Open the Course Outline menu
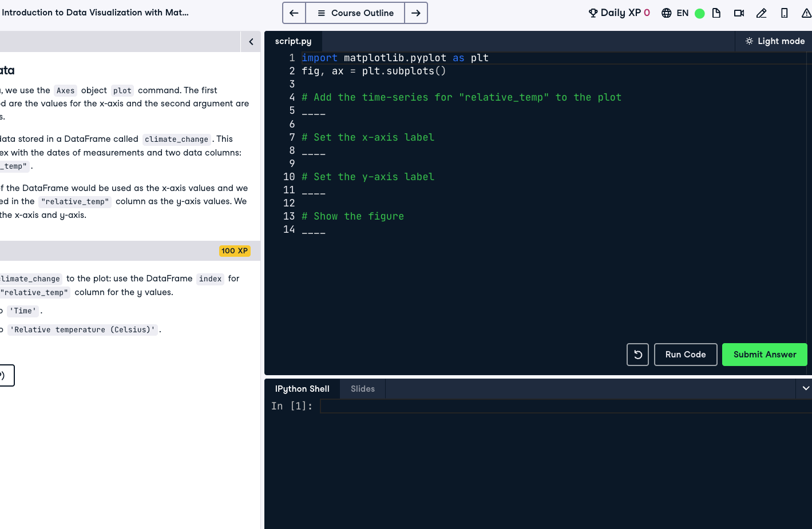The height and width of the screenshot is (529, 812). pos(355,13)
